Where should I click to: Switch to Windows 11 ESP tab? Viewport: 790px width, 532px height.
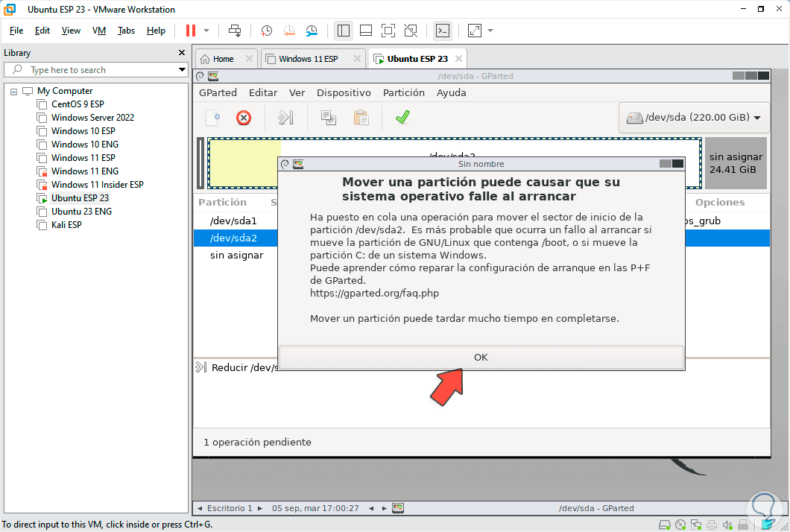(x=308, y=59)
